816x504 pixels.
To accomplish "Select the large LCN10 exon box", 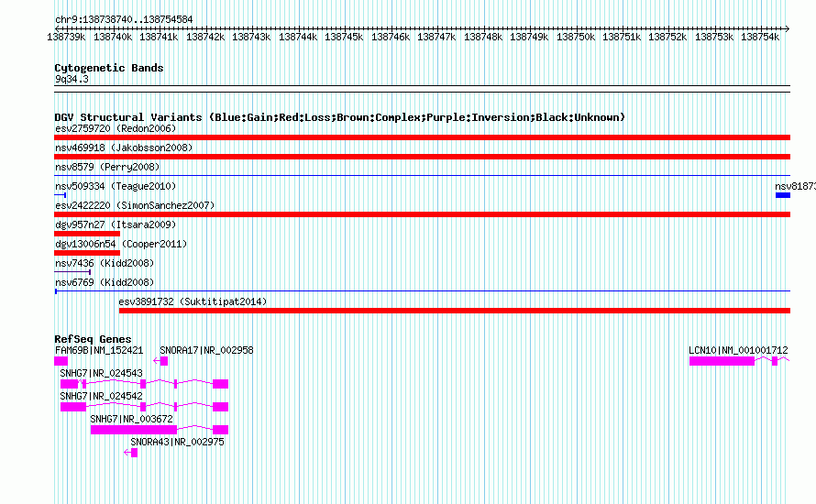I will tap(722, 361).
